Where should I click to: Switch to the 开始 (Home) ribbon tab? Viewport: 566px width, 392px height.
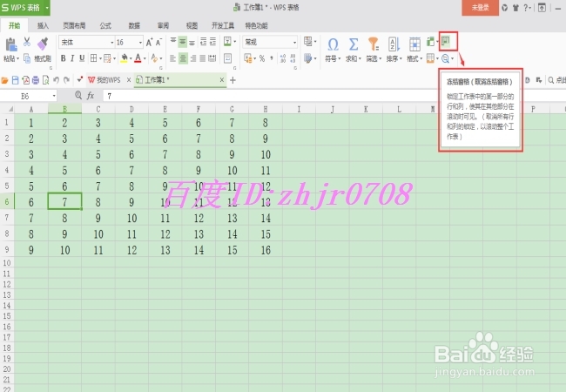coord(15,25)
